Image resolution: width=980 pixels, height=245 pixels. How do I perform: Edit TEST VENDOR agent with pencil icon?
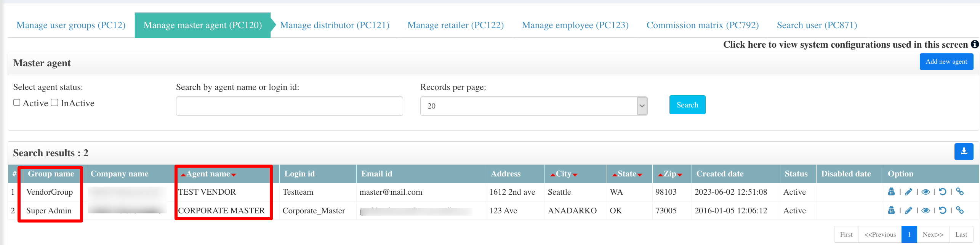coord(909,192)
